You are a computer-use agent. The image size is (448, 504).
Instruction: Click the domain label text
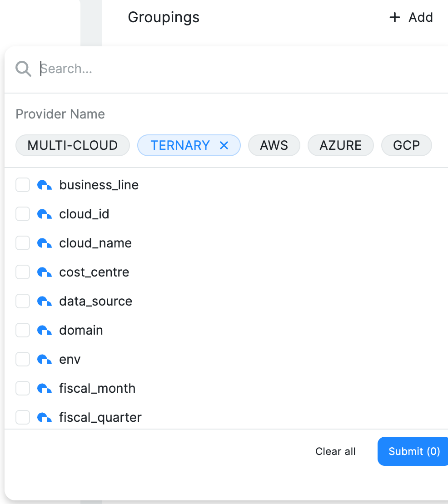(x=81, y=331)
